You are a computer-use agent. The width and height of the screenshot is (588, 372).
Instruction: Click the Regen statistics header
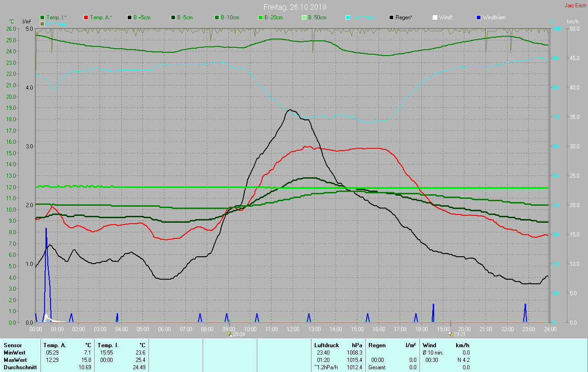pos(377,345)
